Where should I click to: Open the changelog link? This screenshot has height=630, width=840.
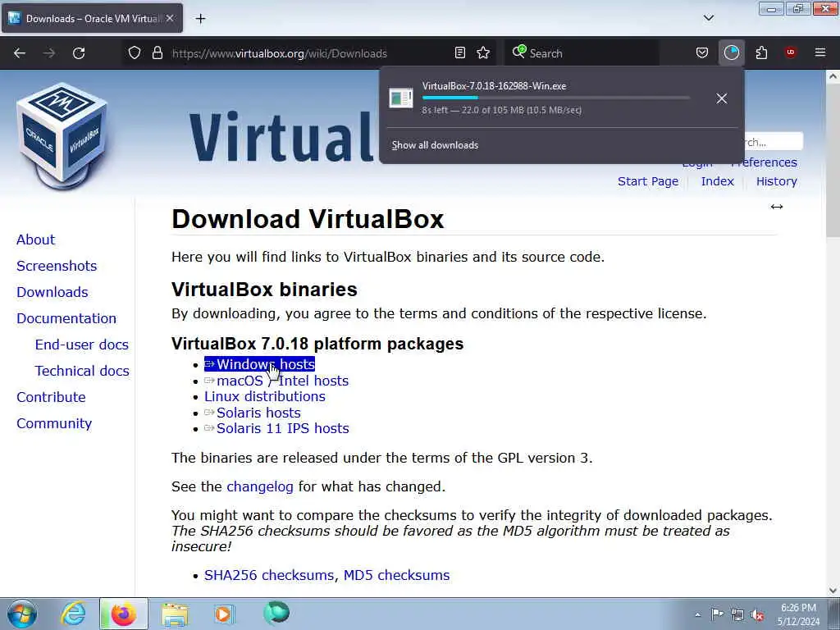click(260, 487)
